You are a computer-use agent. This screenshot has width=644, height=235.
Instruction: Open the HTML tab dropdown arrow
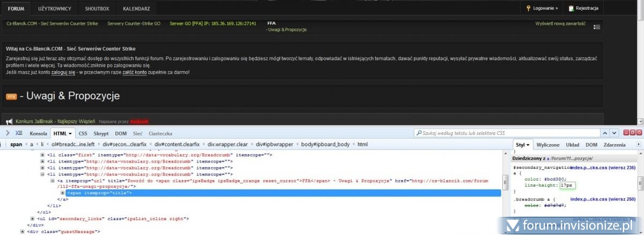[71, 133]
